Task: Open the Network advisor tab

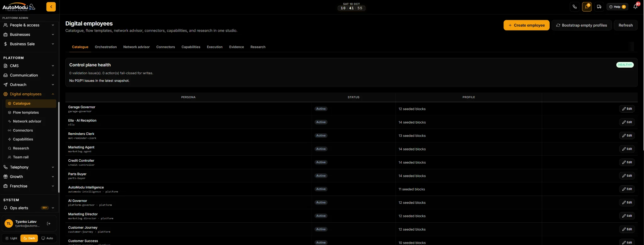Action: click(136, 47)
